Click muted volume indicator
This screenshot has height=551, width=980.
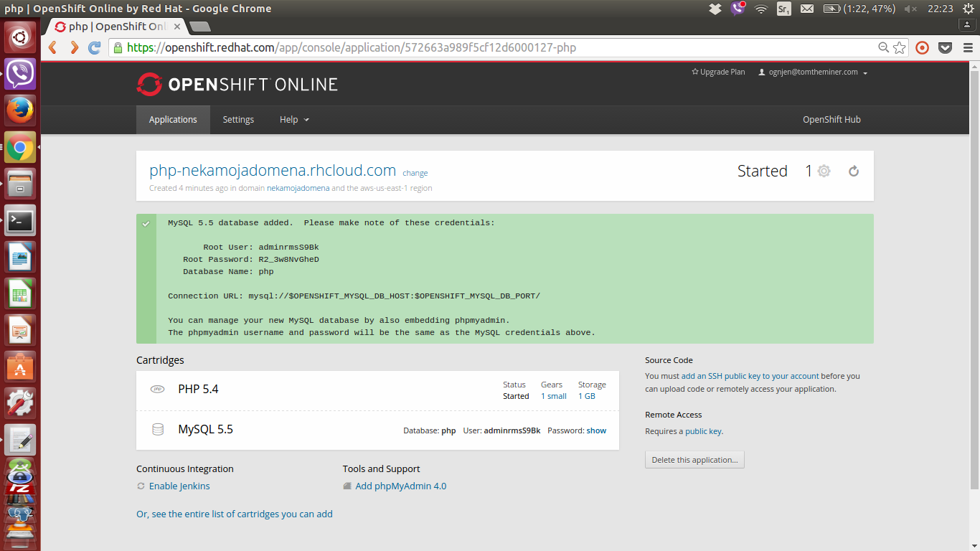coord(911,9)
